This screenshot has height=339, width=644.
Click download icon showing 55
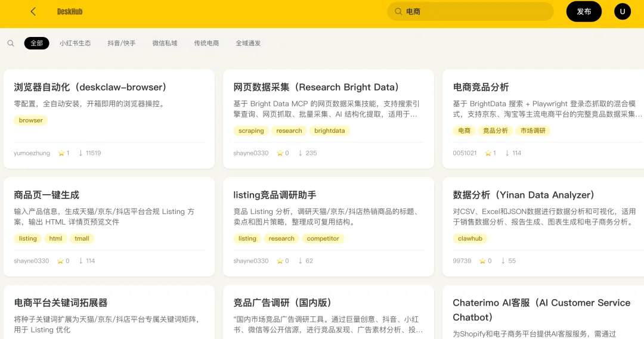click(503, 261)
